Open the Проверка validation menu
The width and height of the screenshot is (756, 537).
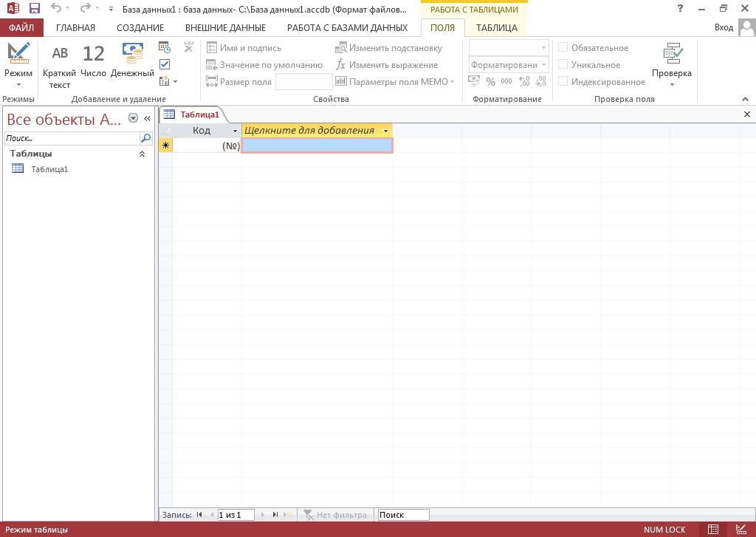(671, 65)
